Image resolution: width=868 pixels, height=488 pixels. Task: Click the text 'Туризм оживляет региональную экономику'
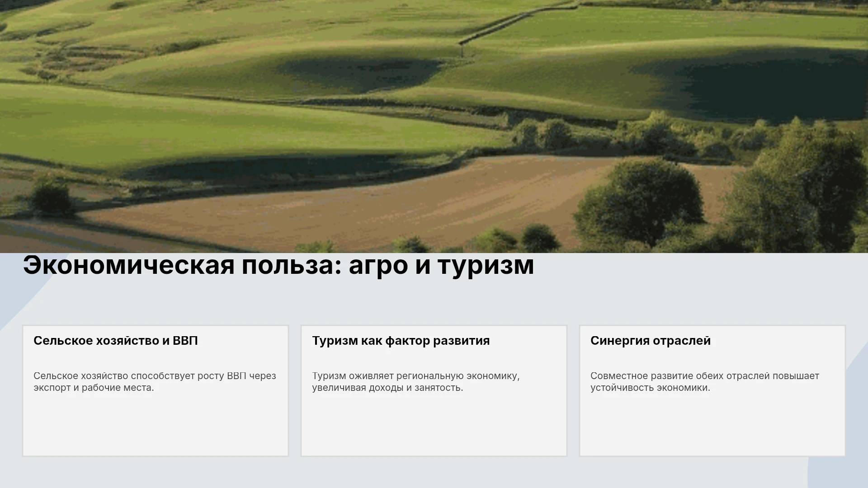tap(415, 376)
